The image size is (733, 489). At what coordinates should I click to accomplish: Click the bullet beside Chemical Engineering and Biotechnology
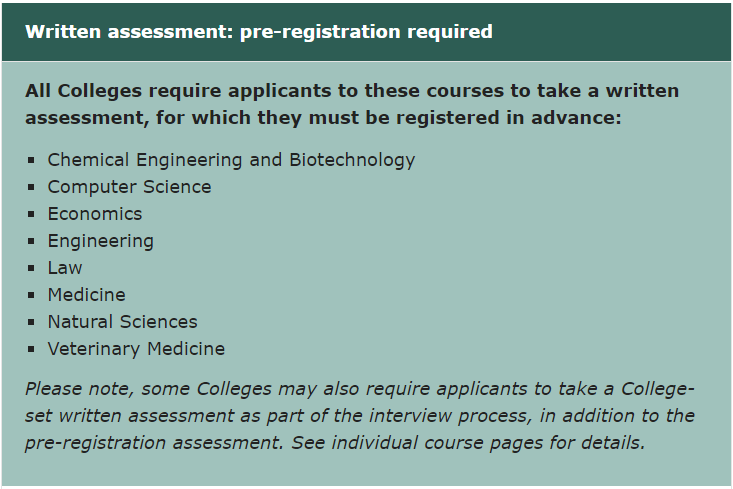tap(32, 160)
